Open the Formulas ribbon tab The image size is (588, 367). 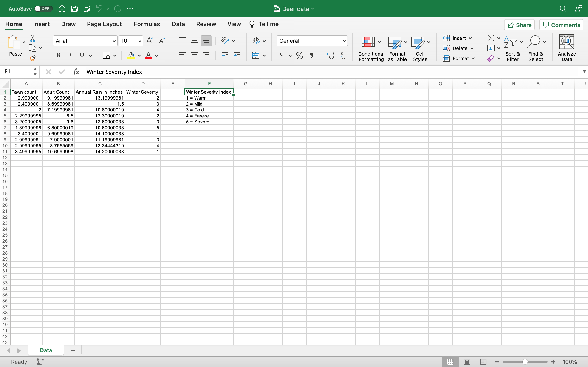(x=147, y=24)
